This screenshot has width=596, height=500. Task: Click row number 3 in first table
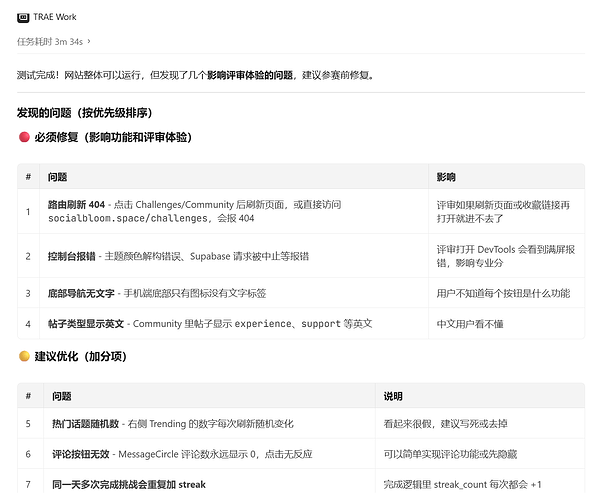28,294
